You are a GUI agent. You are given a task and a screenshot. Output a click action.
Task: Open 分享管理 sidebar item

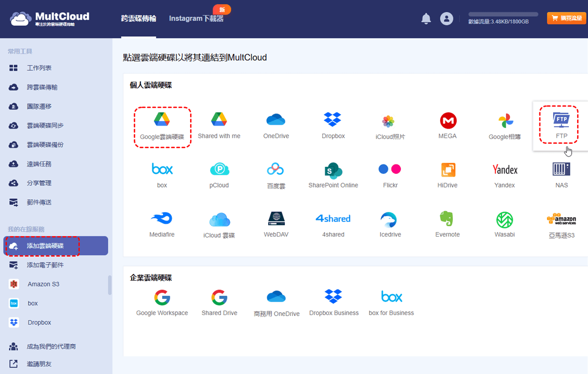click(39, 183)
